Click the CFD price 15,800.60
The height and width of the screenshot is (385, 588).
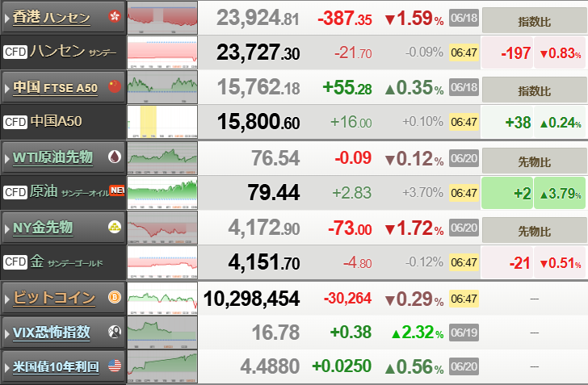point(258,122)
